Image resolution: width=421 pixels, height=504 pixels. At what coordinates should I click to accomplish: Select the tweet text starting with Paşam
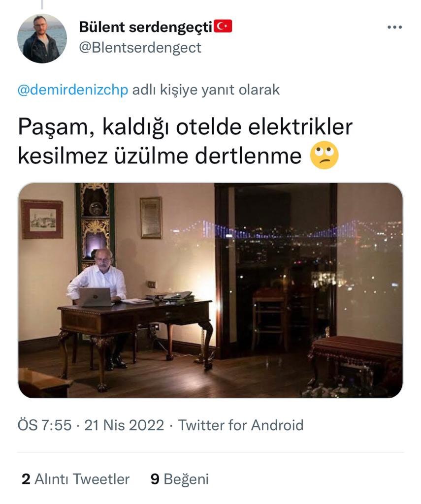coord(185,141)
